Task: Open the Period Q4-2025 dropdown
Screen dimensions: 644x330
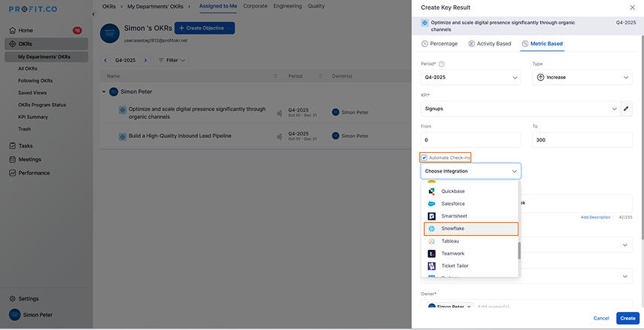Action: (471, 78)
